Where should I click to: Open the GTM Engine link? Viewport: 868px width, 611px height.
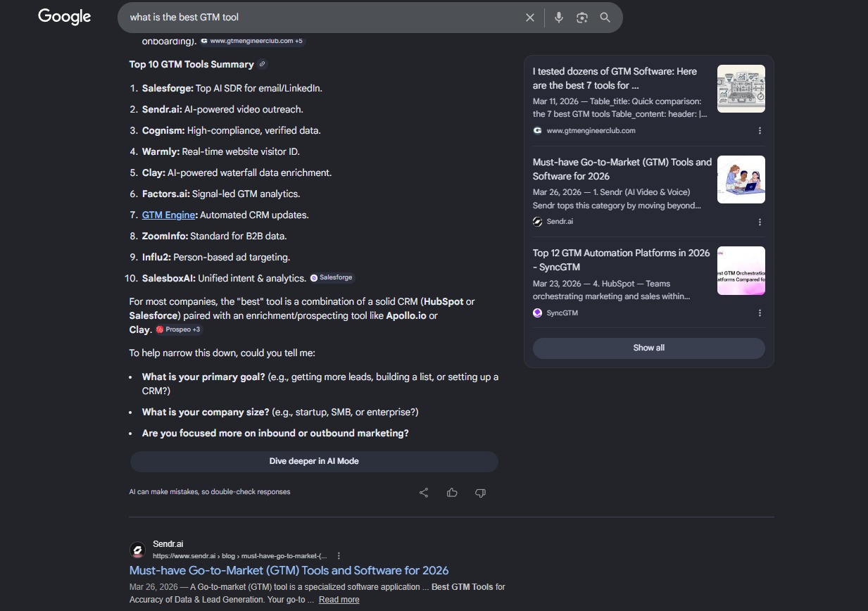pos(168,215)
